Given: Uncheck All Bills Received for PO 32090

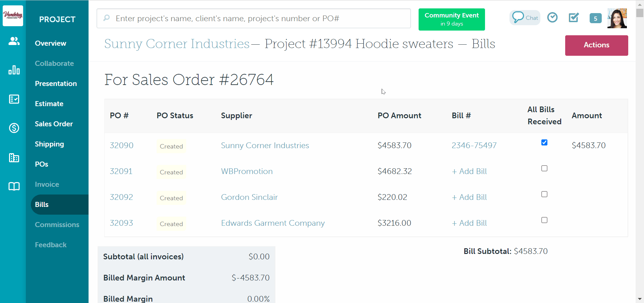Looking at the screenshot, I should coord(544,142).
